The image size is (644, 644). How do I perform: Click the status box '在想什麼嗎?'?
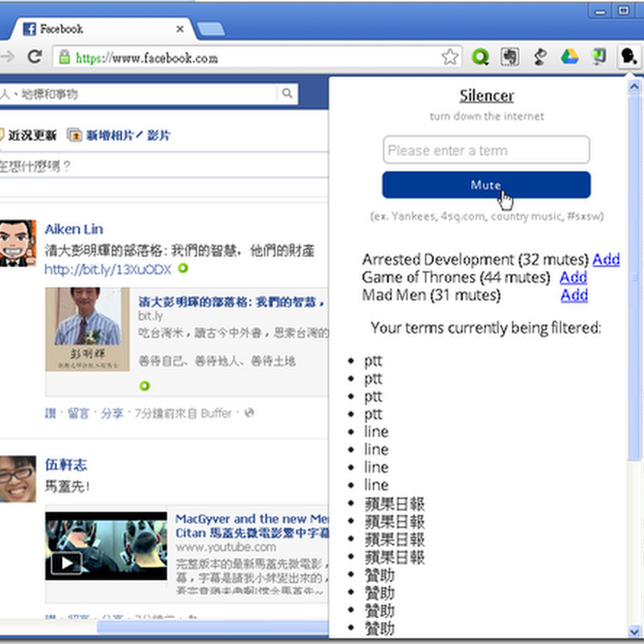164,167
